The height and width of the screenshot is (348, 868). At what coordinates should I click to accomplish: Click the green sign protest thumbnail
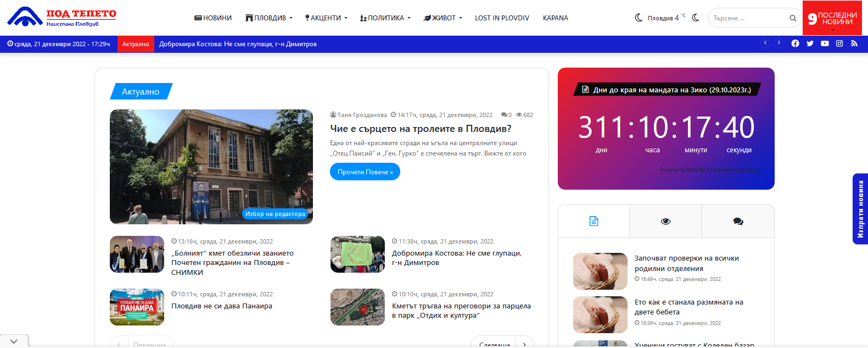pyautogui.click(x=357, y=254)
